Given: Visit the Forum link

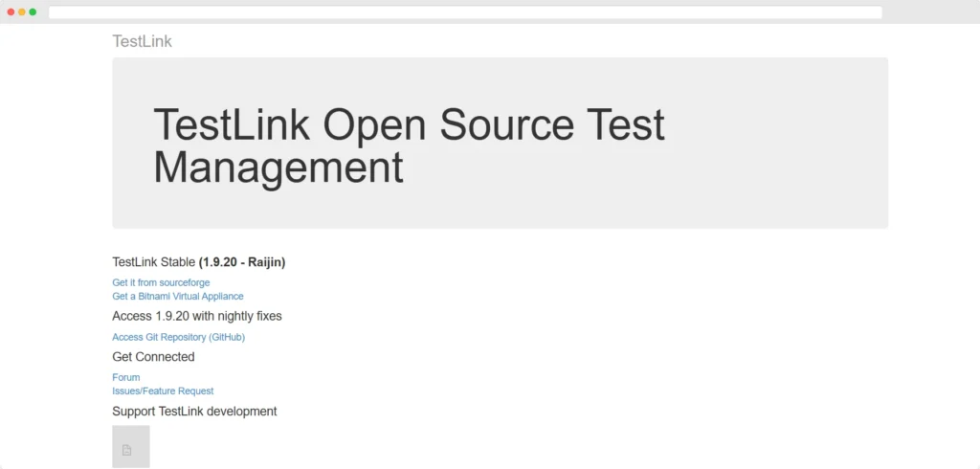Looking at the screenshot, I should [126, 377].
